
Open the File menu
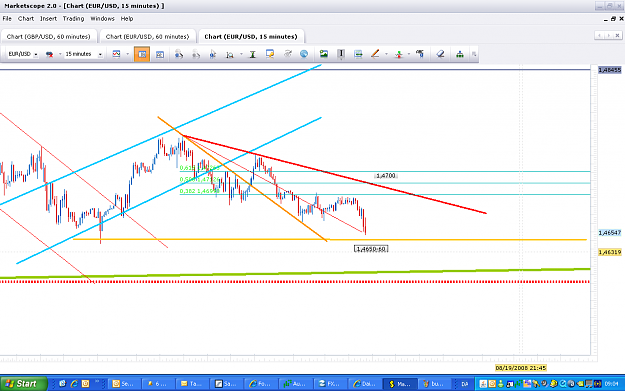(x=7, y=19)
